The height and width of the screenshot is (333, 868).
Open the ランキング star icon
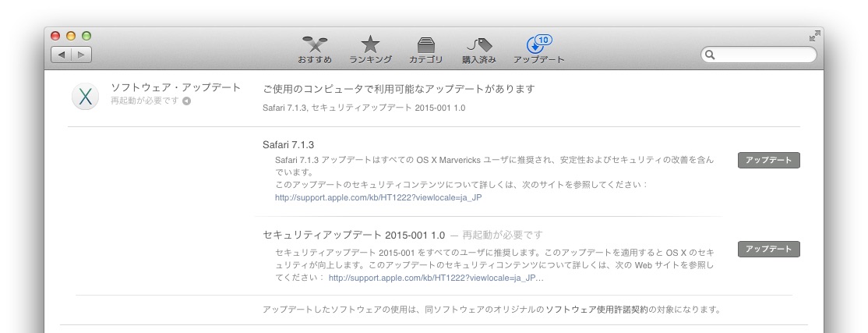(x=370, y=50)
